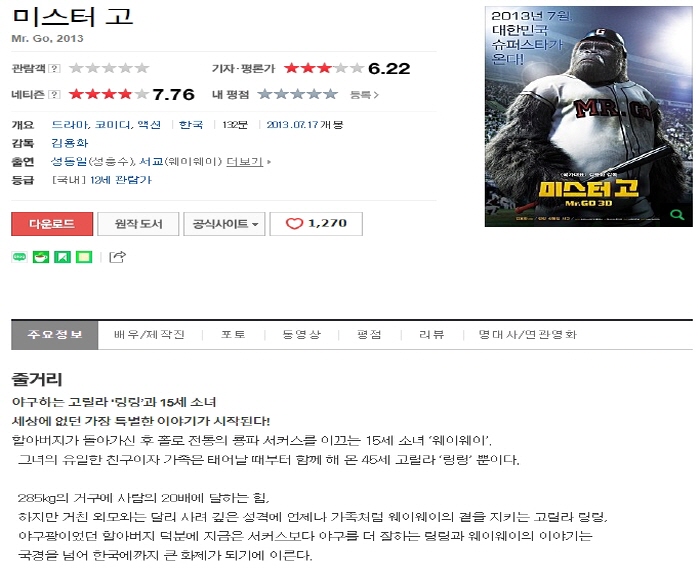Select the 평점 tab
Screen dimensions: 700x570
point(369,334)
